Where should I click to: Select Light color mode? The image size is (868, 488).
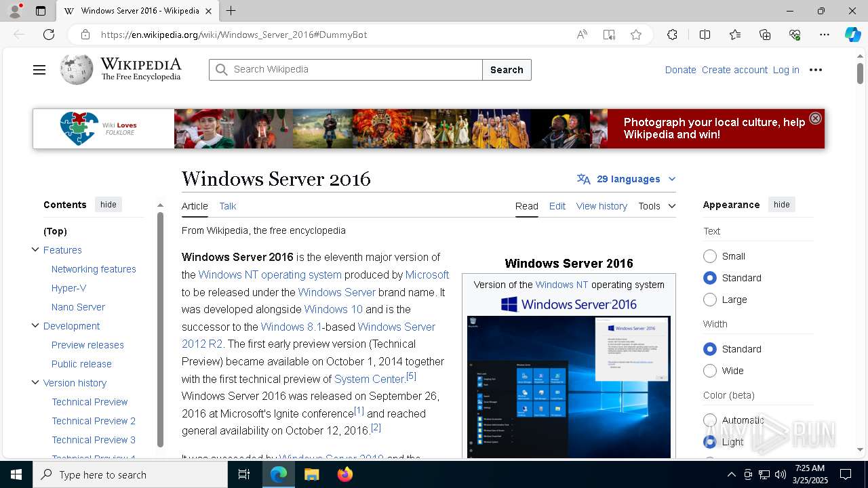click(x=710, y=442)
